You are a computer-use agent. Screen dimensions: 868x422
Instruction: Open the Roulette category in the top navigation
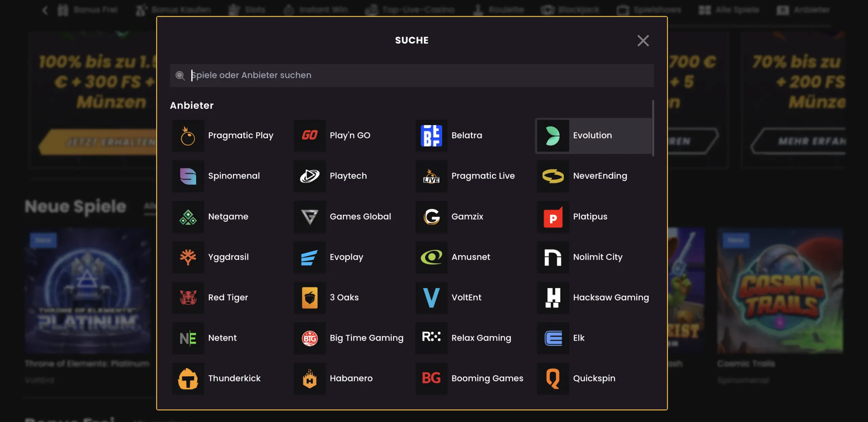498,10
